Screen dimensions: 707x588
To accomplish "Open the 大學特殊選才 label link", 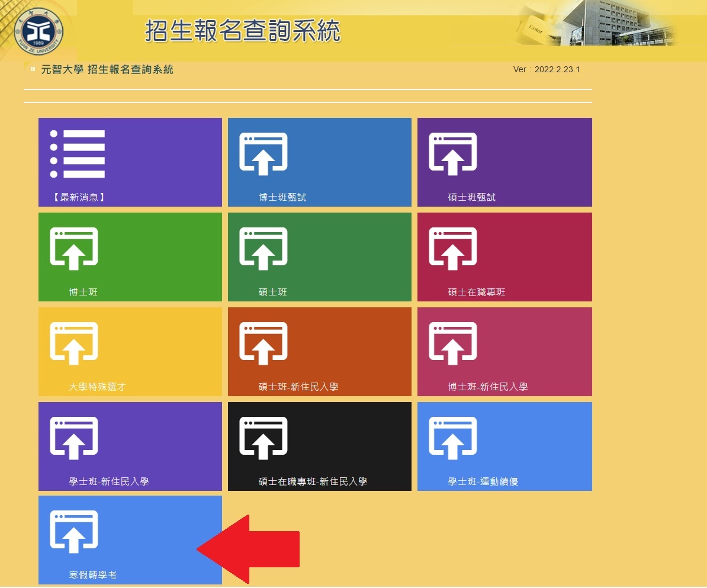I will point(97,387).
